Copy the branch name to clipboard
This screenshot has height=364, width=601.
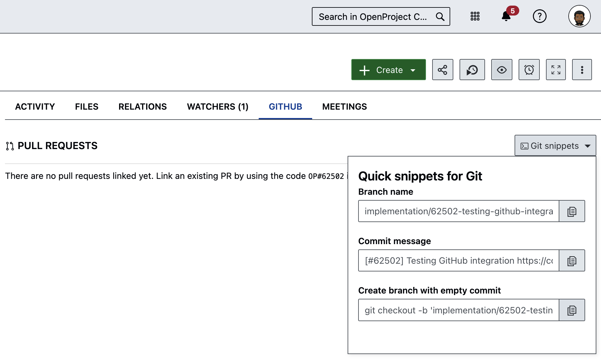[572, 212]
